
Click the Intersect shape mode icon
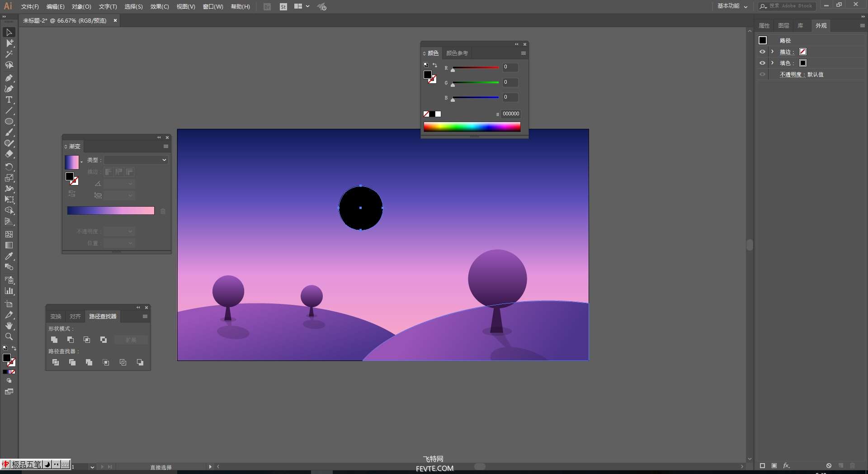pos(87,340)
